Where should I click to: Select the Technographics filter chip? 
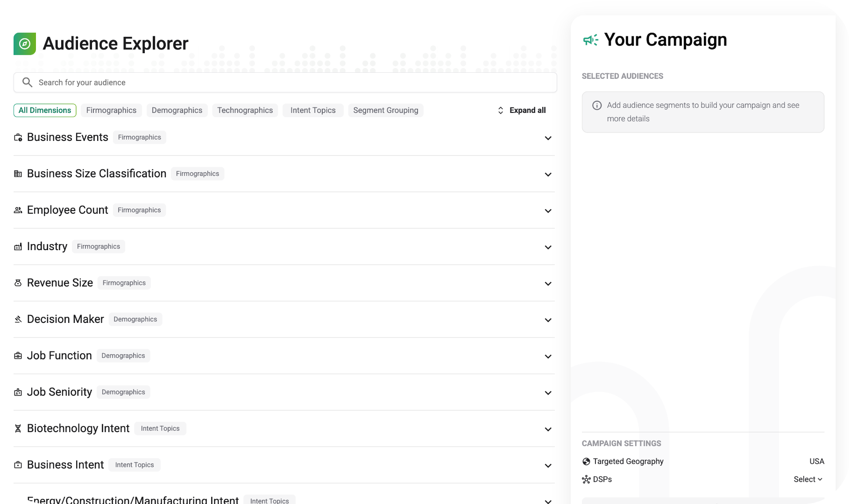(x=245, y=110)
